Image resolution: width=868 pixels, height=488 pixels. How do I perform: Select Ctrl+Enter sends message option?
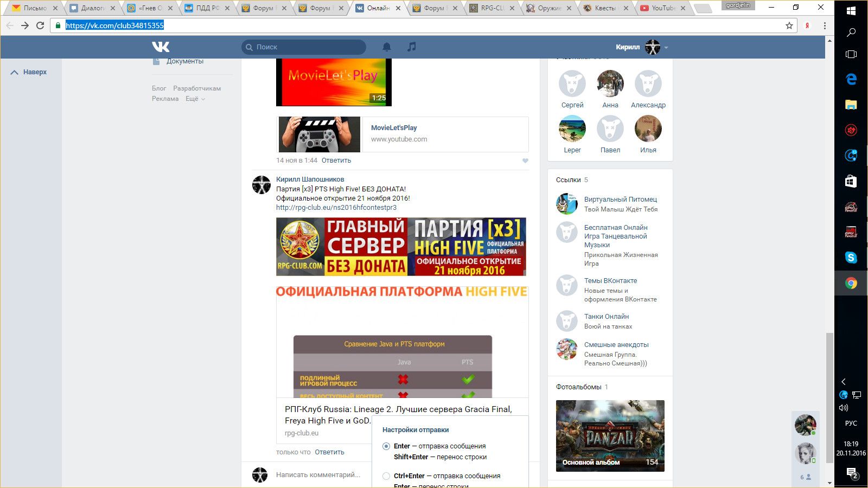386,476
